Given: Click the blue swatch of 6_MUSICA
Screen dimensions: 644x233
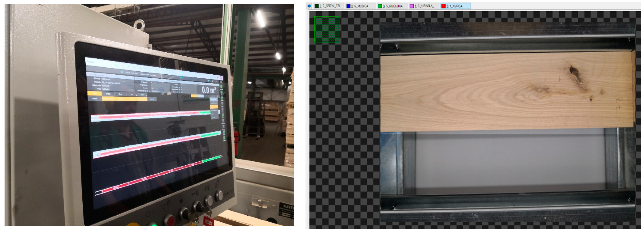Looking at the screenshot, I should (x=348, y=6).
